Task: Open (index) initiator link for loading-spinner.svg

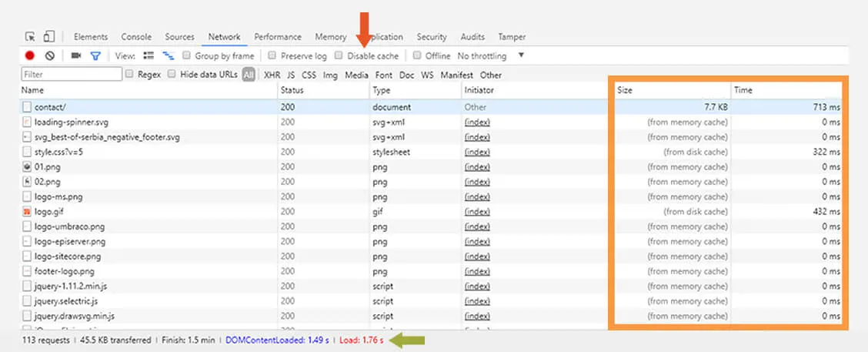Action: click(x=477, y=122)
